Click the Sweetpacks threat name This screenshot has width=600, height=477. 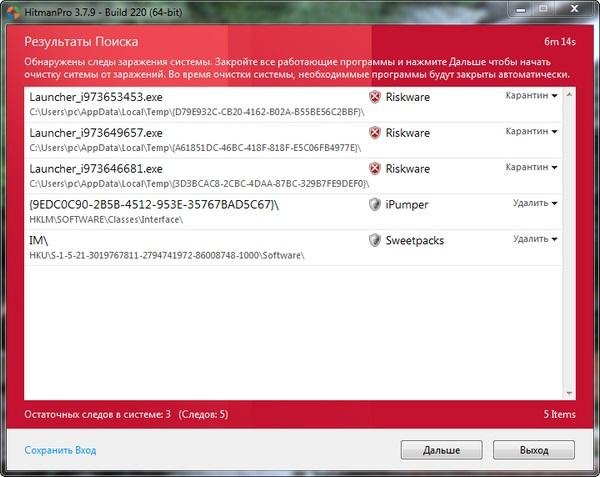[x=415, y=241]
